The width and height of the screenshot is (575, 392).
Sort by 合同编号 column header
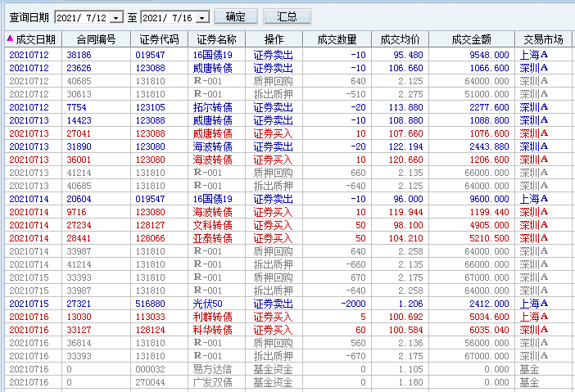(96, 39)
